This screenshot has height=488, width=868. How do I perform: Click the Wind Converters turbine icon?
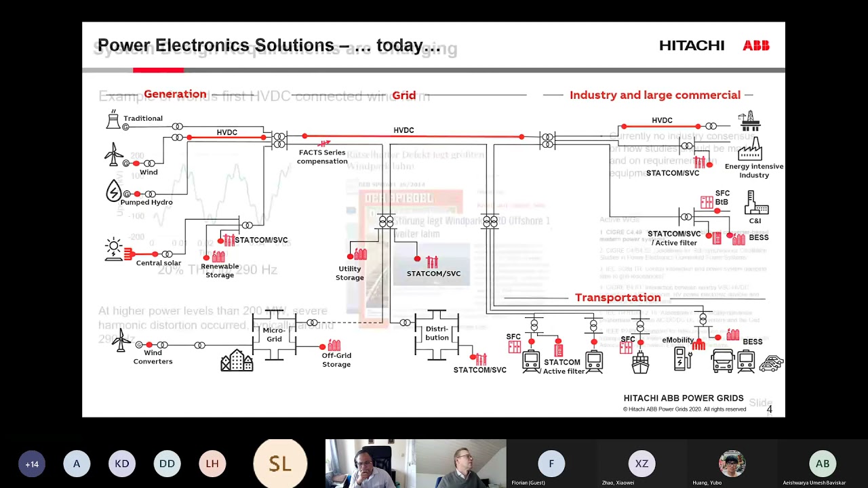point(121,340)
